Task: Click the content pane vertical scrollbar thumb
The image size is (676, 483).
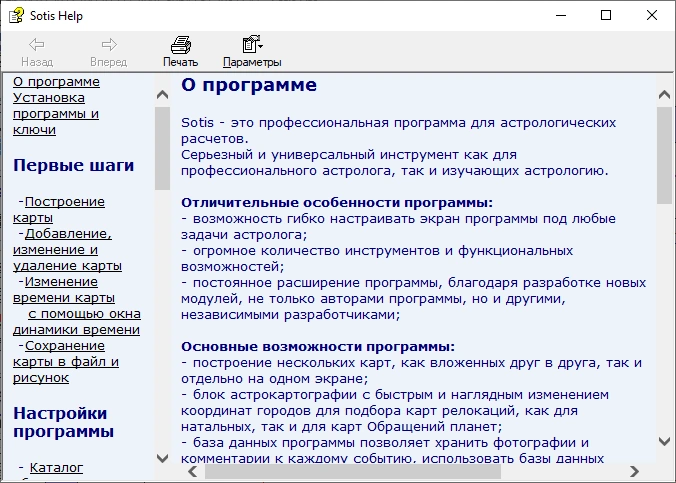Action: tap(664, 155)
